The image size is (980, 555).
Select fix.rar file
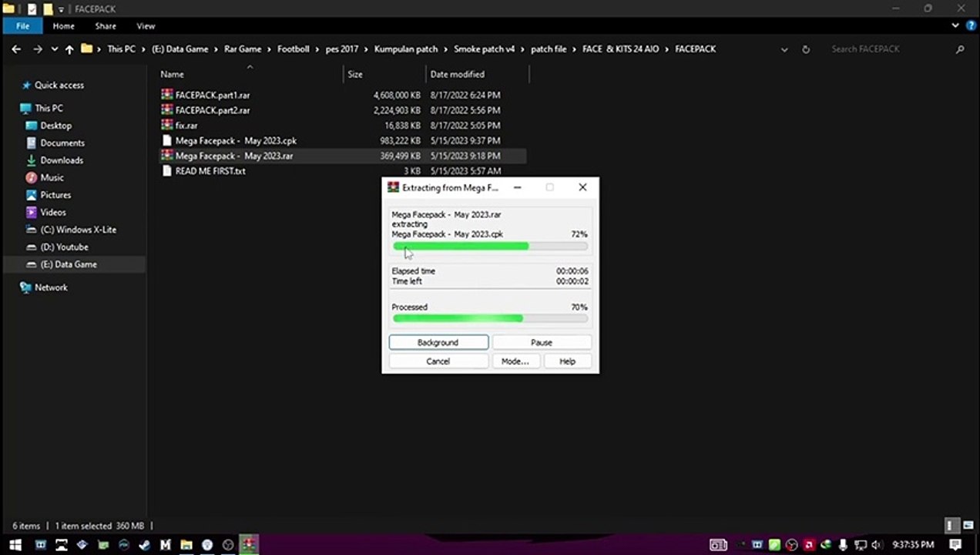click(x=186, y=125)
